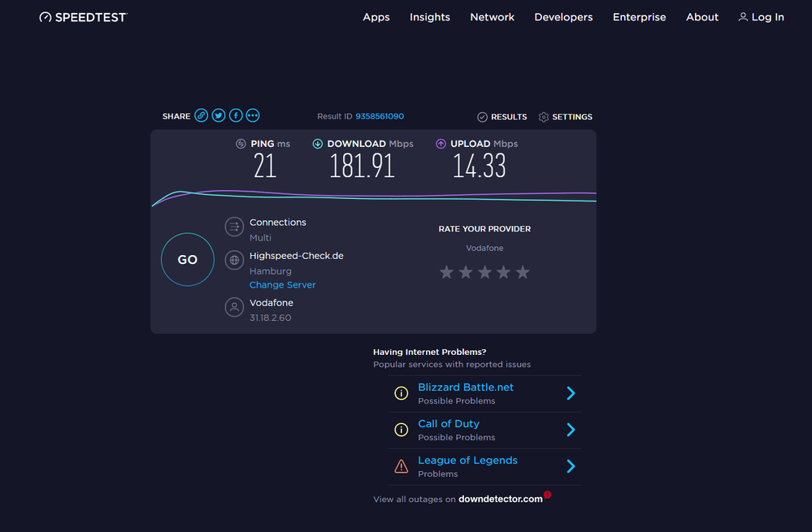Click the Download arrow icon
Screen dimensions: 812x532
(x=318, y=144)
